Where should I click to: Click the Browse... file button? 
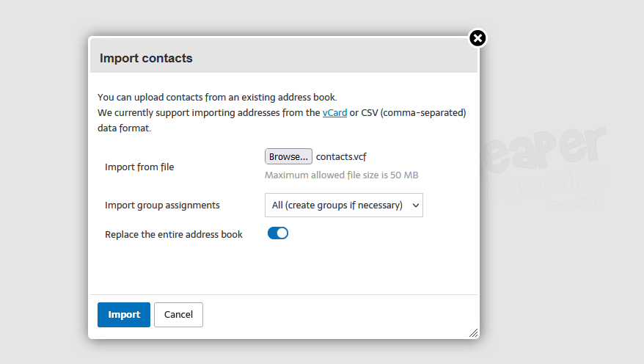[288, 156]
